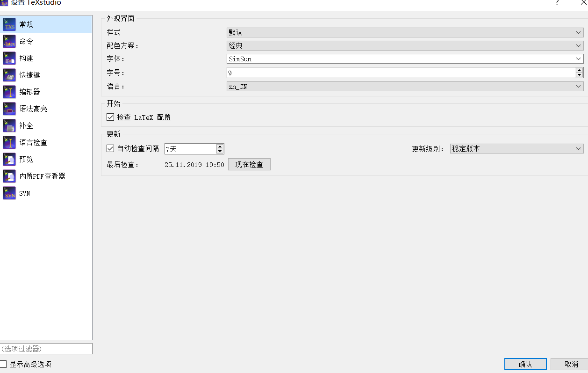This screenshot has height=373, width=588.
Task: Click the 补全 (Completion) sidebar icon
Action: point(9,125)
